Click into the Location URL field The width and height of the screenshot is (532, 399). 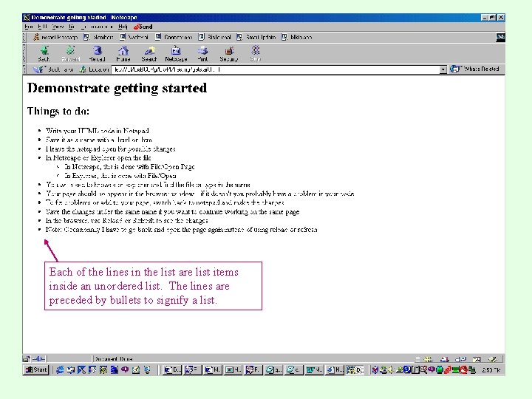276,69
